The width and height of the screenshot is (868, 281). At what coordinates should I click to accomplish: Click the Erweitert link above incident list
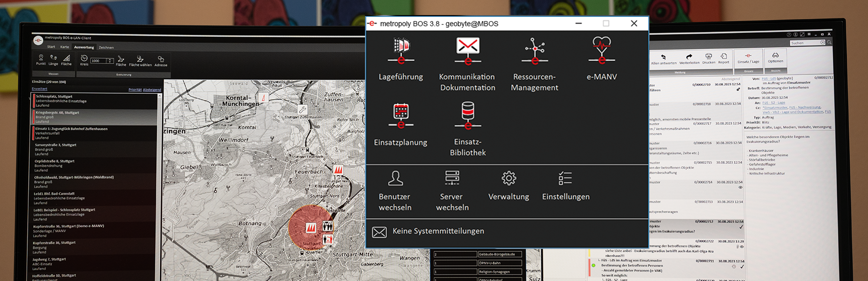click(39, 88)
